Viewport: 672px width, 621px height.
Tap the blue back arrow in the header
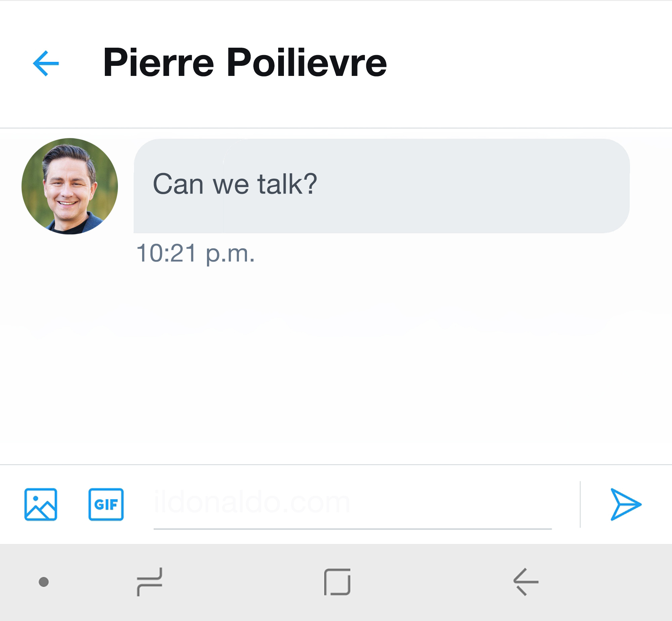pos(46,63)
